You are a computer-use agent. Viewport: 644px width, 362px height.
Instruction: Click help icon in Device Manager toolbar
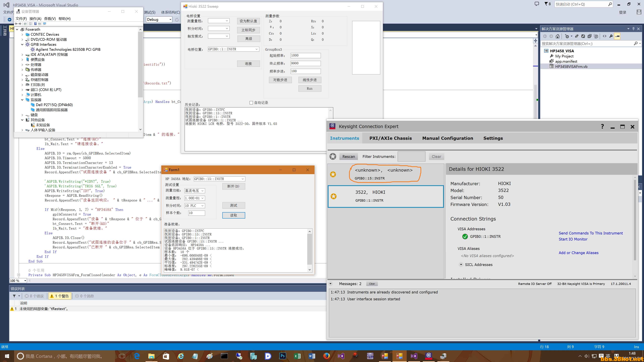pos(36,24)
